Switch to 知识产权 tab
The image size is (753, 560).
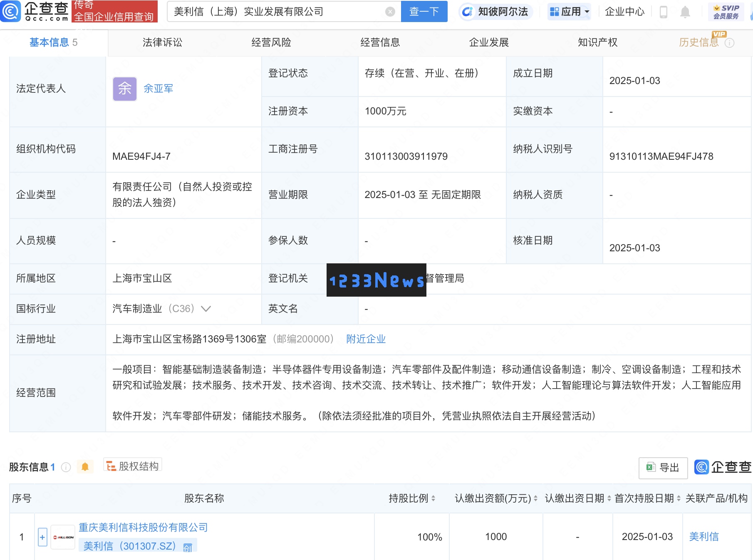pyautogui.click(x=598, y=42)
